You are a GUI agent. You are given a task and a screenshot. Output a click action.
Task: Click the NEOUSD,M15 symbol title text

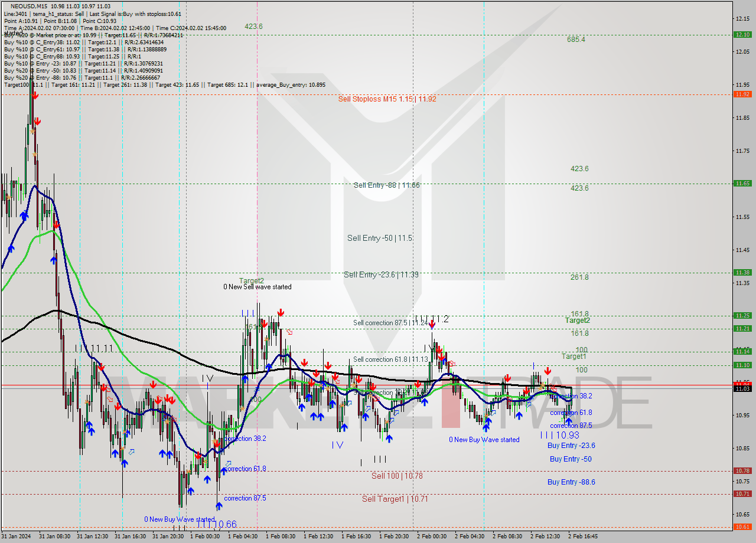coord(30,6)
